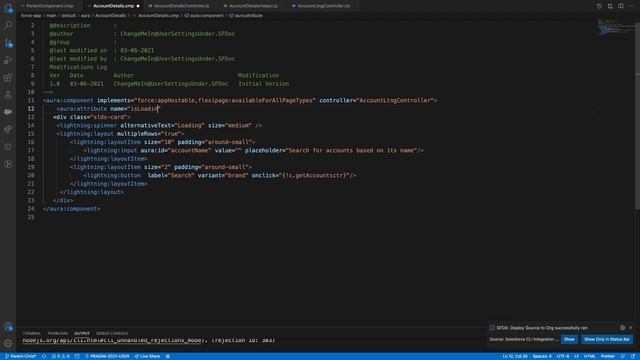Select the OUTPUT panel tab
The width and height of the screenshot is (640, 360).
coord(82,333)
